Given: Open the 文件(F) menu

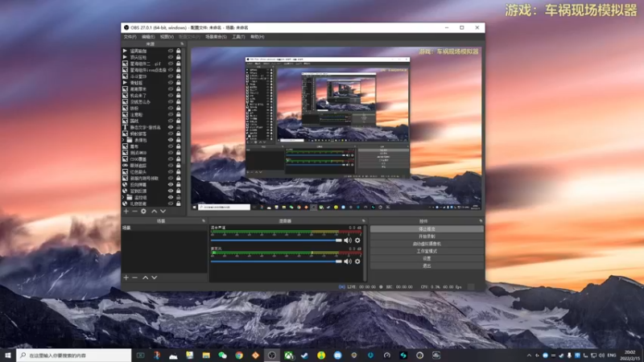Looking at the screenshot, I should coord(130,37).
